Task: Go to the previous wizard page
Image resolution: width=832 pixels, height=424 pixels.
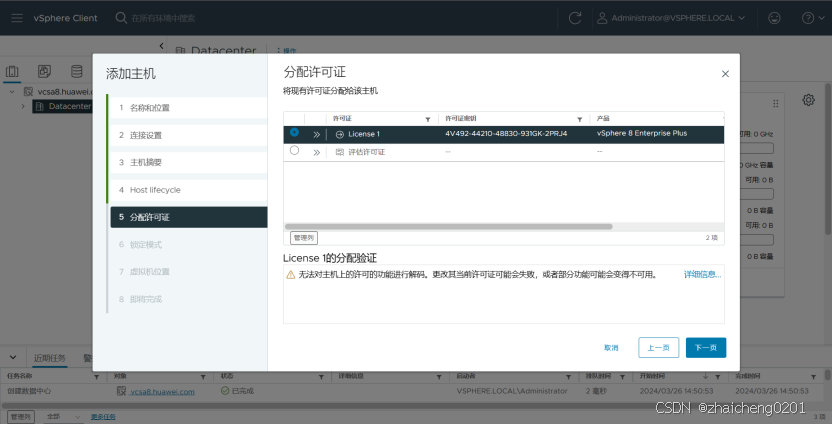Action: coord(658,348)
